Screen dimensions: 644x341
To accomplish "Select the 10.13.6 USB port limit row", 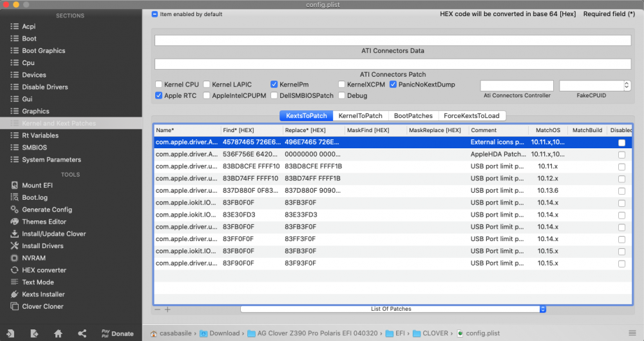I will tap(393, 190).
